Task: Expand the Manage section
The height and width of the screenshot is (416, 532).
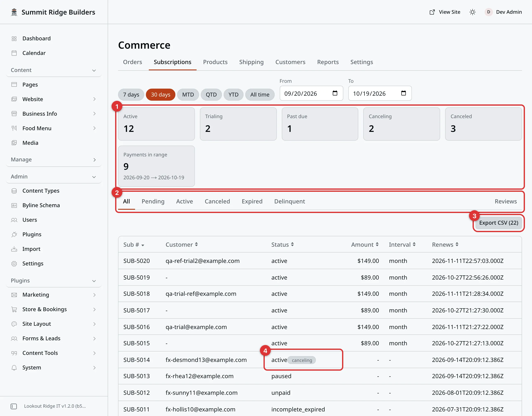Action: (x=54, y=160)
